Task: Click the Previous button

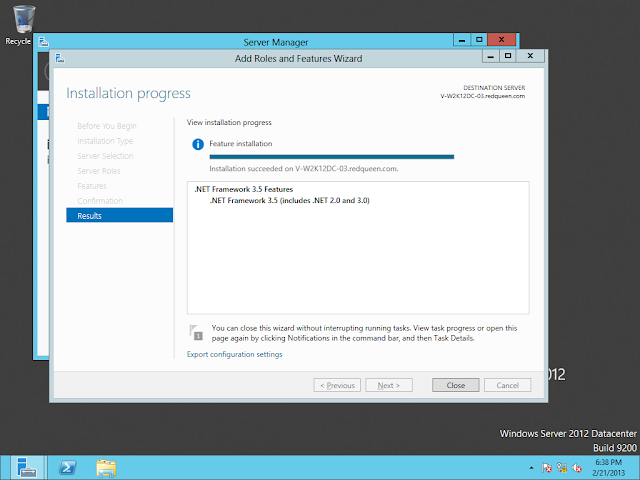Action: [x=337, y=385]
